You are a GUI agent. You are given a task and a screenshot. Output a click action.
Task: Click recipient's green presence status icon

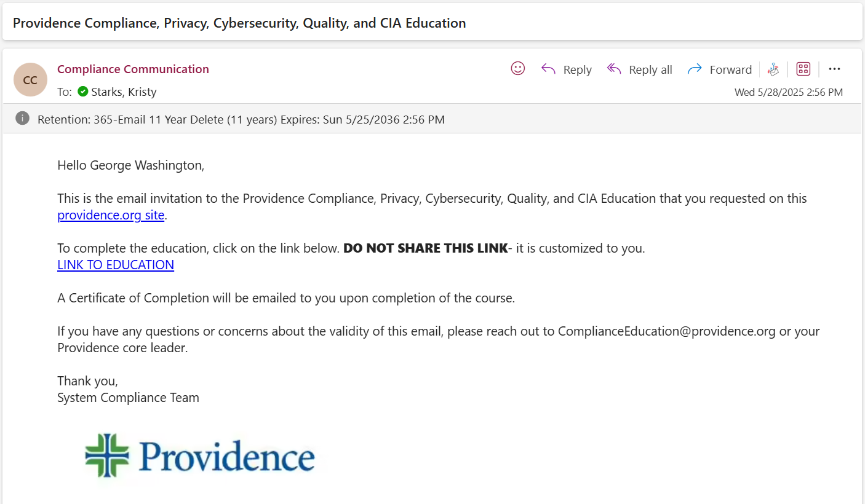tap(83, 92)
